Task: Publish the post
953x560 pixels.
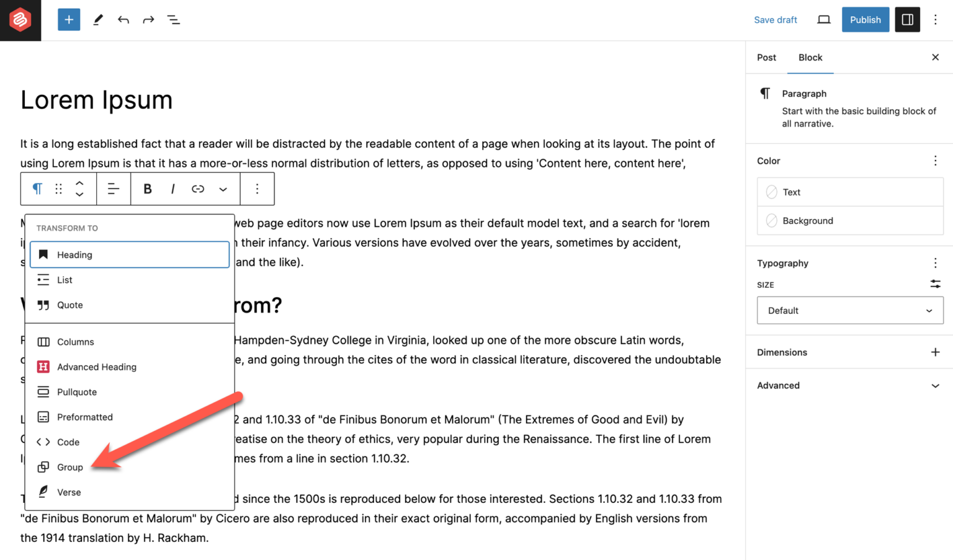Action: [865, 19]
